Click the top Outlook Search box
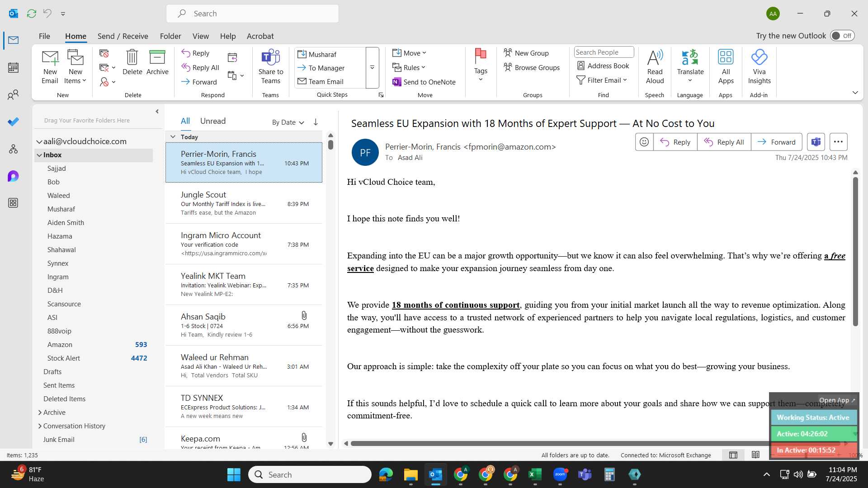Image resolution: width=868 pixels, height=488 pixels. tap(252, 14)
